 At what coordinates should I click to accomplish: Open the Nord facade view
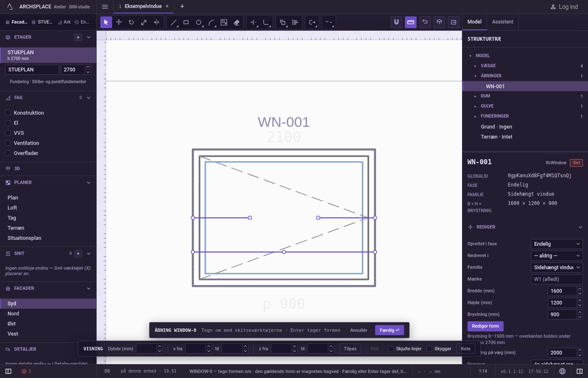pos(13,314)
